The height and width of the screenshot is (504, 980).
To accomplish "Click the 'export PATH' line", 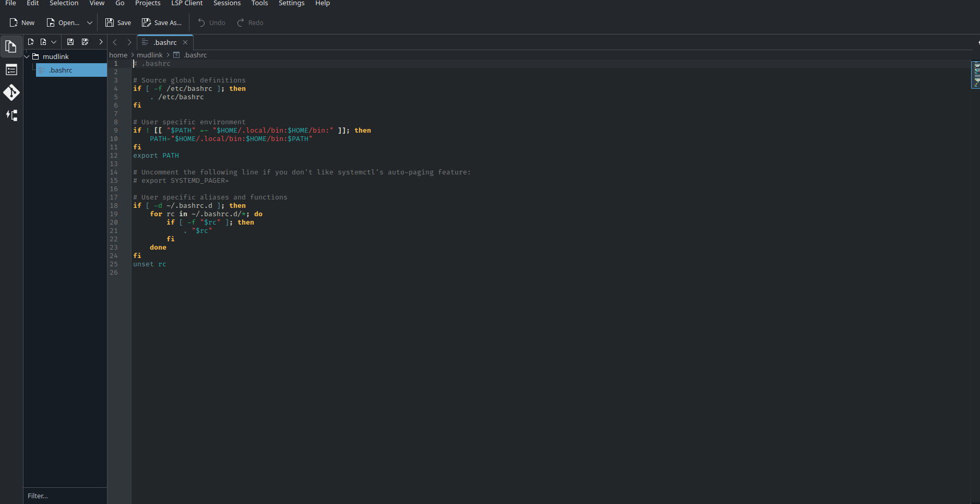I will (156, 156).
